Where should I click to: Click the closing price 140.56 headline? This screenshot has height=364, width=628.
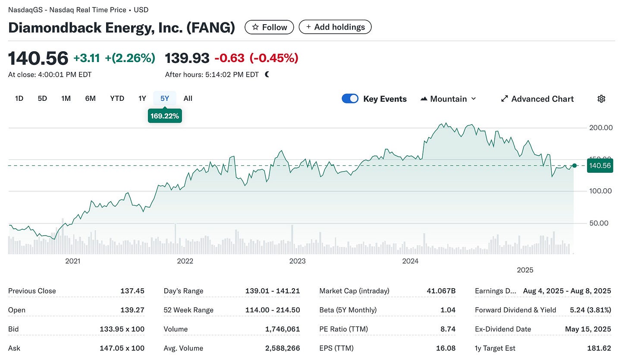pyautogui.click(x=38, y=58)
